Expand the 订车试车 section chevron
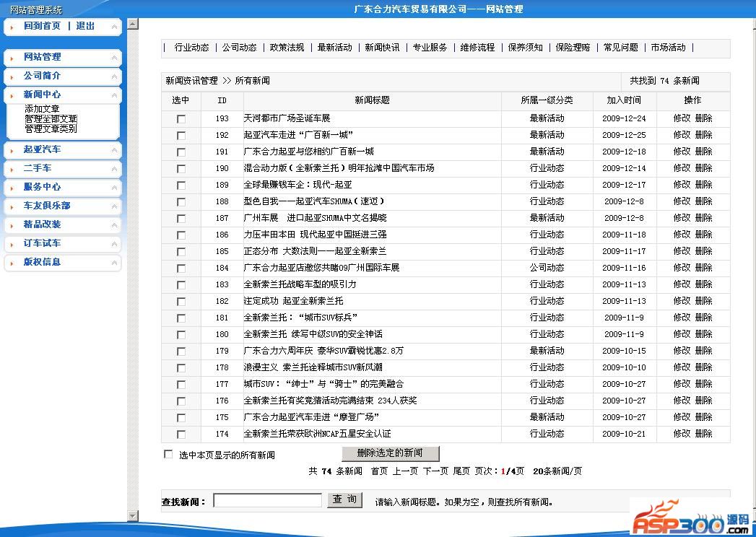The height and width of the screenshot is (537, 756). pyautogui.click(x=114, y=245)
